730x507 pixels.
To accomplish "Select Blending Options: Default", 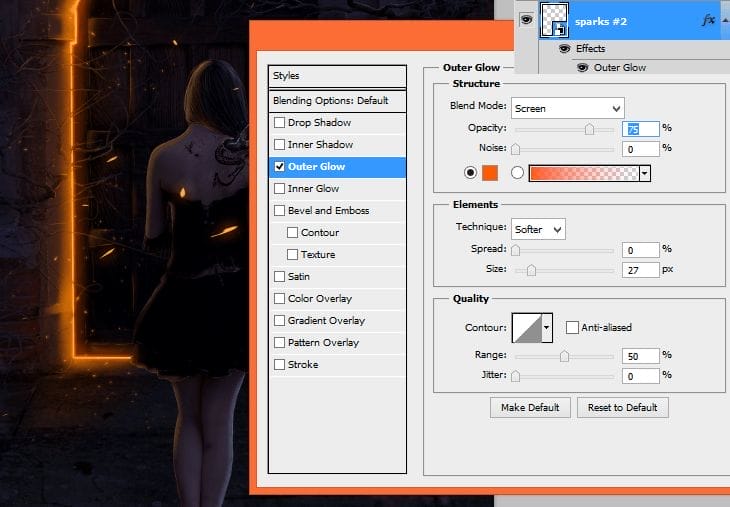I will pyautogui.click(x=337, y=101).
